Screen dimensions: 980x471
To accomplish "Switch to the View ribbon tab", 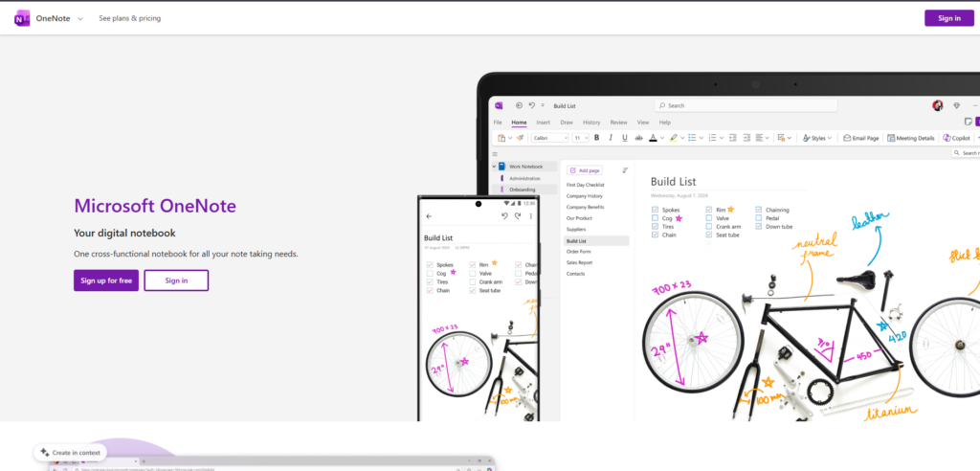I will (643, 123).
